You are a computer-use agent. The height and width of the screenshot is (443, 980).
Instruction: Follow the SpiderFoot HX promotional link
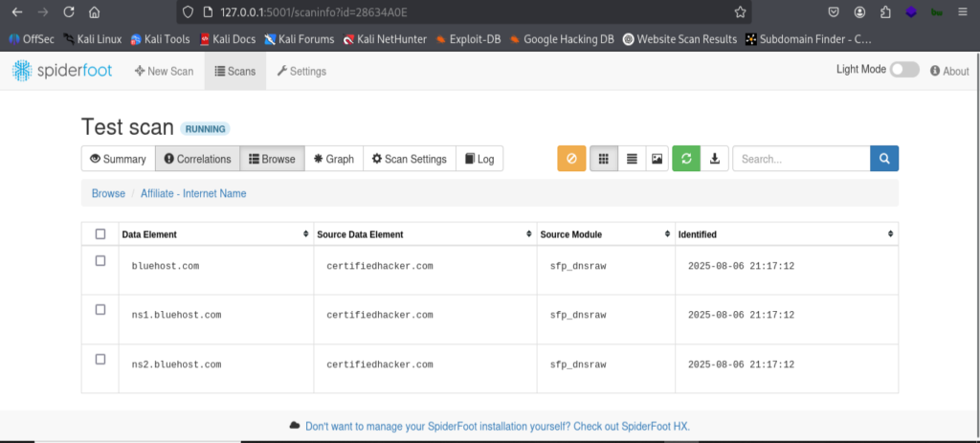click(498, 426)
